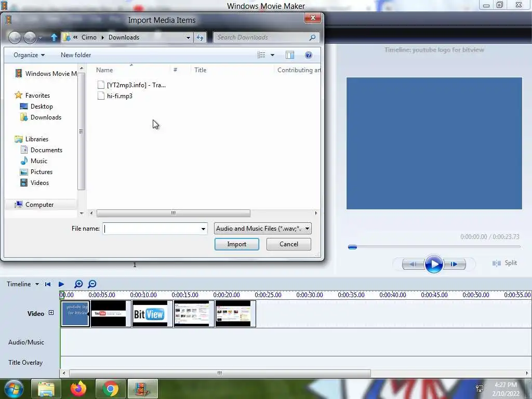Open the Videos library
This screenshot has width=532, height=399.
point(35,182)
